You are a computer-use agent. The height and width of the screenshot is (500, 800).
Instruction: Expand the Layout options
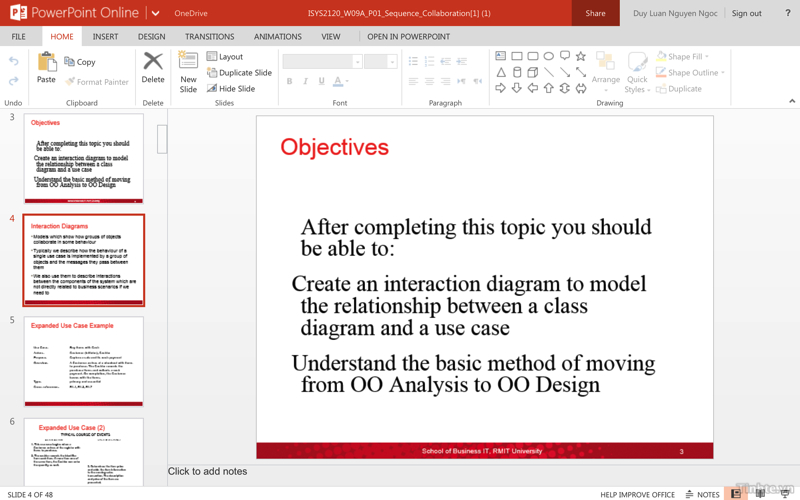225,57
